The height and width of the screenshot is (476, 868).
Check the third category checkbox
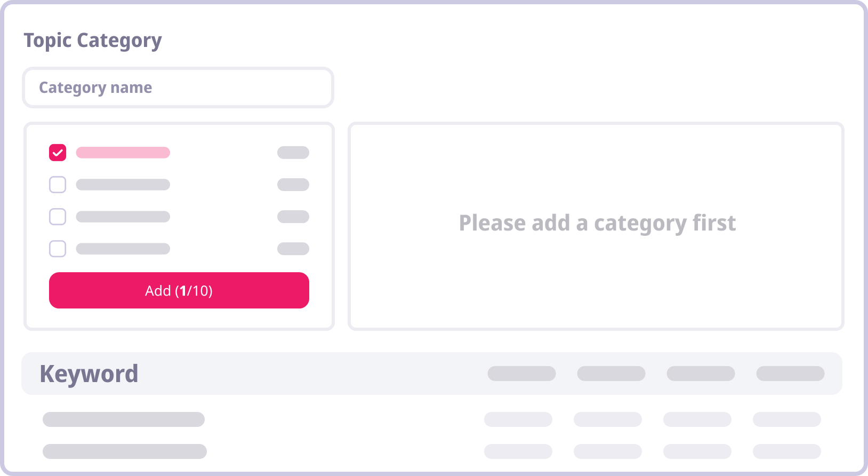[x=58, y=217]
